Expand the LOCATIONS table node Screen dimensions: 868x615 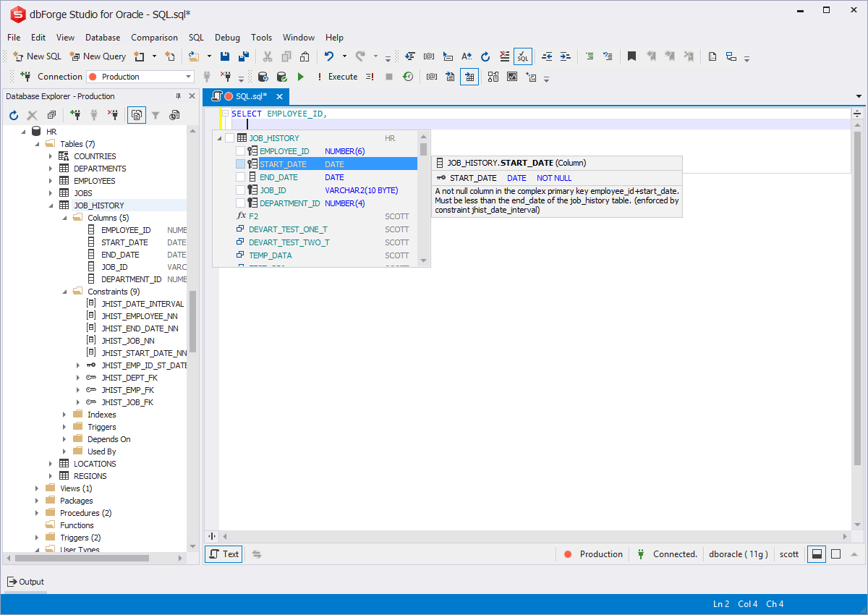[51, 464]
